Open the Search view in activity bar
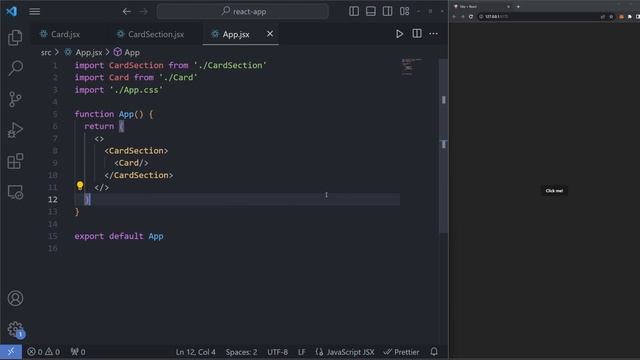Image resolution: width=640 pixels, height=360 pixels. tap(15, 68)
